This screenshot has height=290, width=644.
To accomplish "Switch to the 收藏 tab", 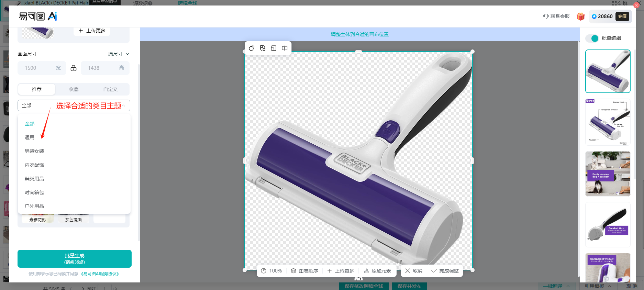I will click(74, 89).
